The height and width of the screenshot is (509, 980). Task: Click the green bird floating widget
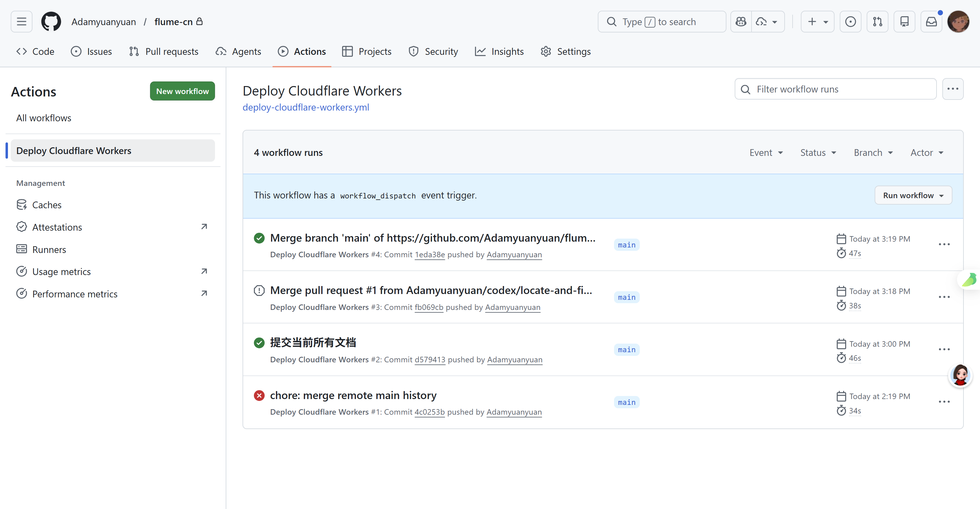(x=969, y=280)
